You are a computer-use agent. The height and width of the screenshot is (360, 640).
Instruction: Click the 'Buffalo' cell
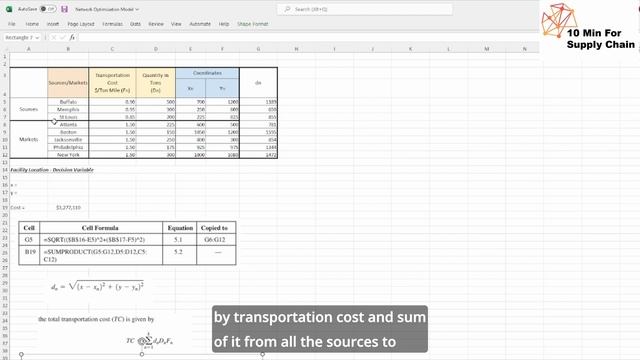click(x=68, y=102)
